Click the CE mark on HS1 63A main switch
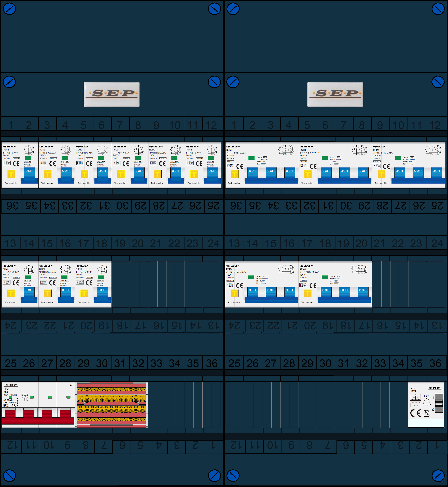This screenshot has width=448, height=487. 14,405
